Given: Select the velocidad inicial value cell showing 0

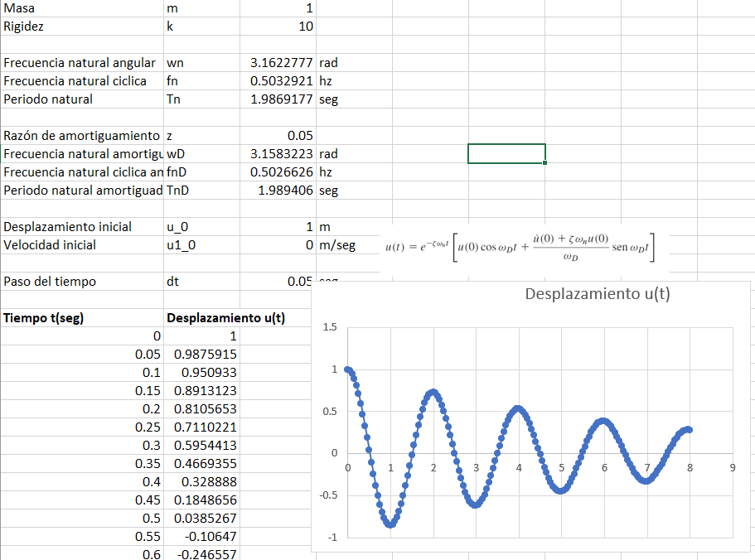Looking at the screenshot, I should (278, 245).
